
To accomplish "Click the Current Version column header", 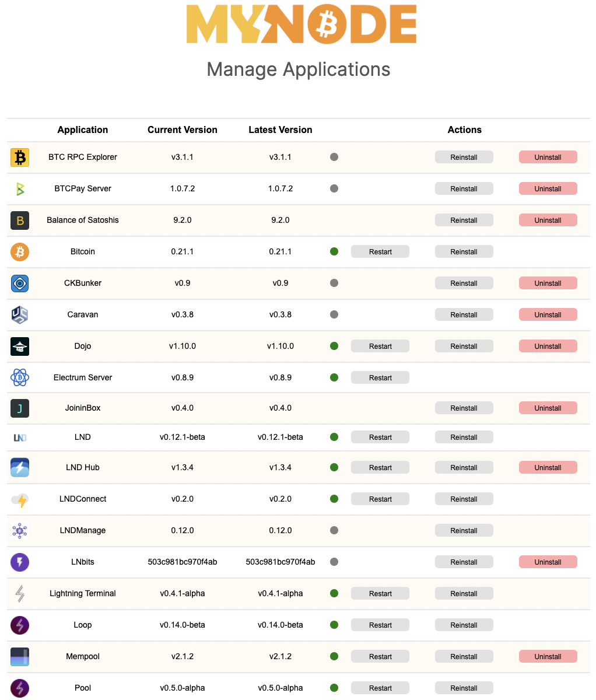I will click(183, 129).
